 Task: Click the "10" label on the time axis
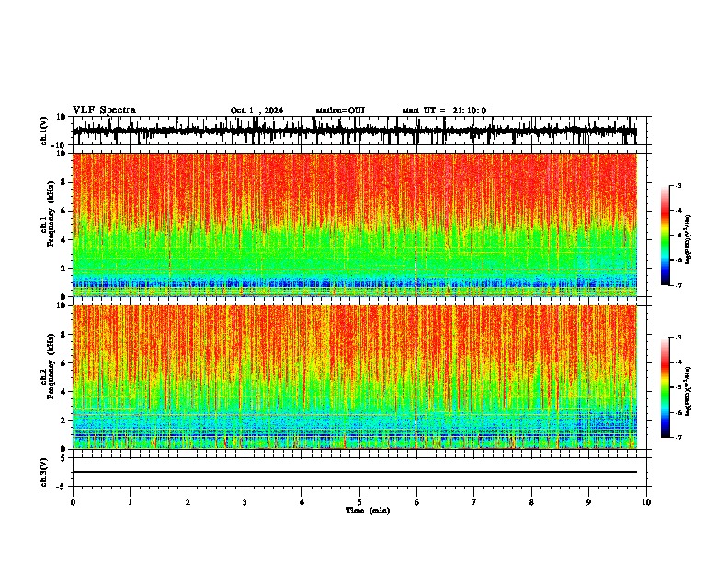click(646, 502)
